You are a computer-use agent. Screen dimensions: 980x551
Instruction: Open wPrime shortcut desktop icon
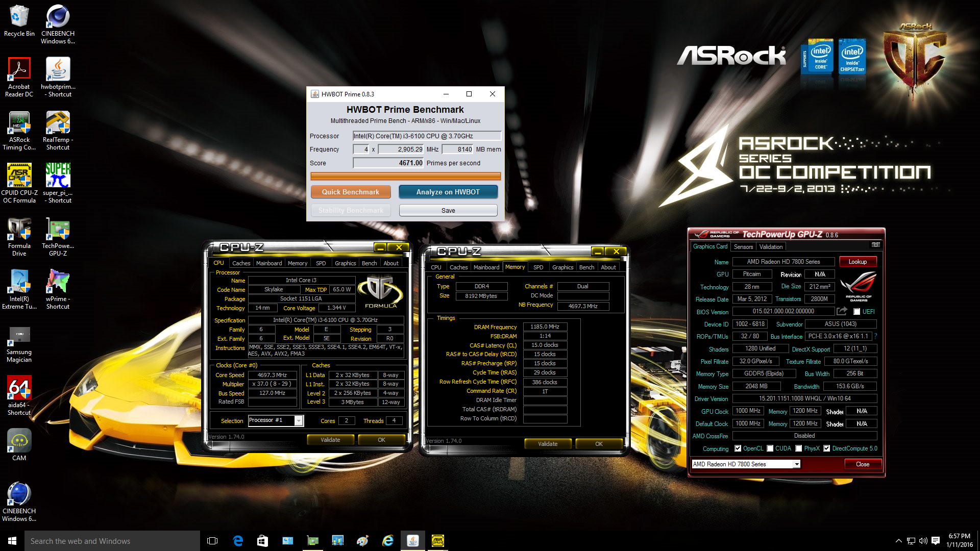coord(58,289)
